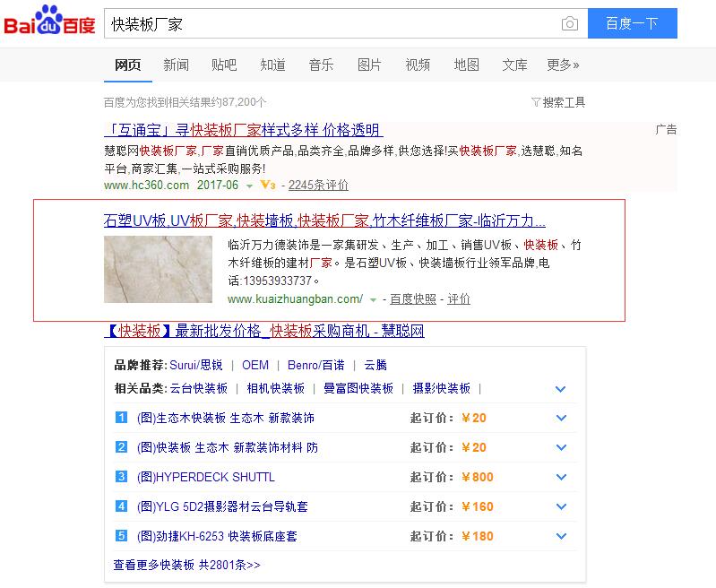Click price ¥180 in 劲捷KH-6253 row

(477, 536)
